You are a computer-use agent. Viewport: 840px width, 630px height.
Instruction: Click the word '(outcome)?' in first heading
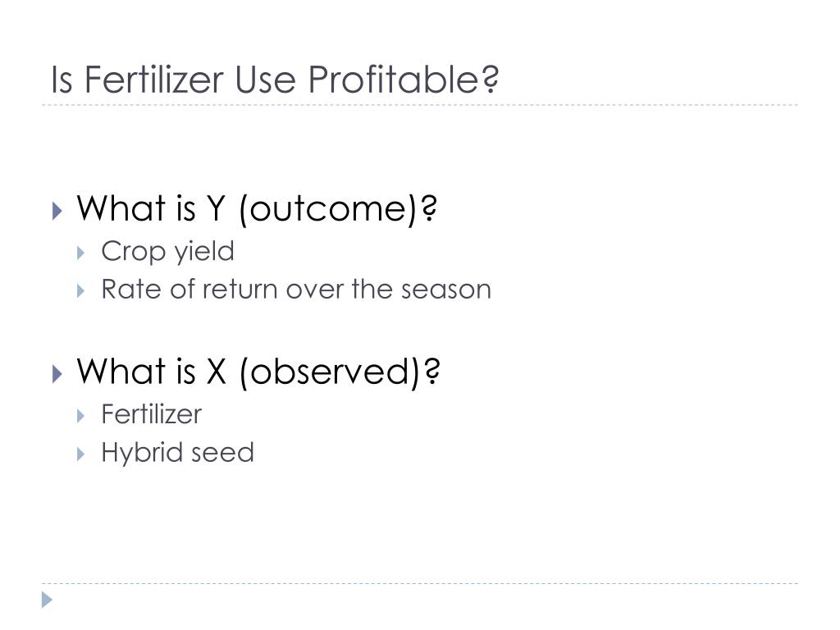point(339,210)
